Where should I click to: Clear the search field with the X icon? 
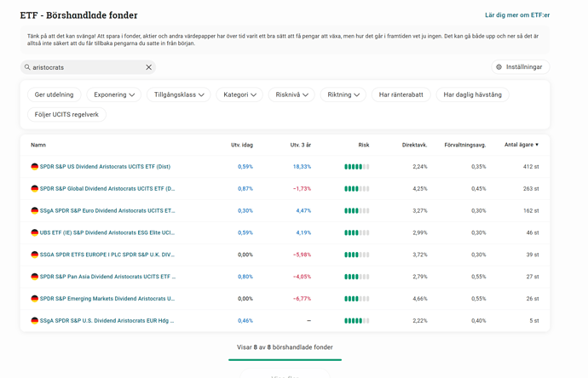click(x=148, y=67)
